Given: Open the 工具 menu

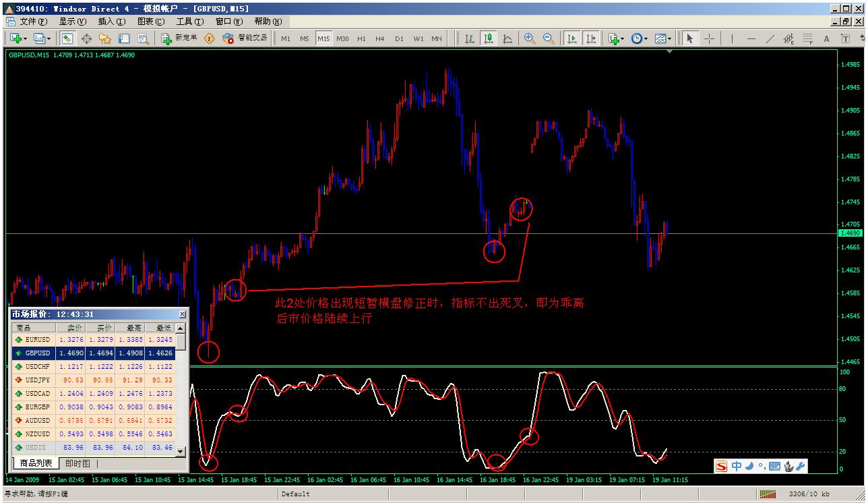Looking at the screenshot, I should pos(189,21).
